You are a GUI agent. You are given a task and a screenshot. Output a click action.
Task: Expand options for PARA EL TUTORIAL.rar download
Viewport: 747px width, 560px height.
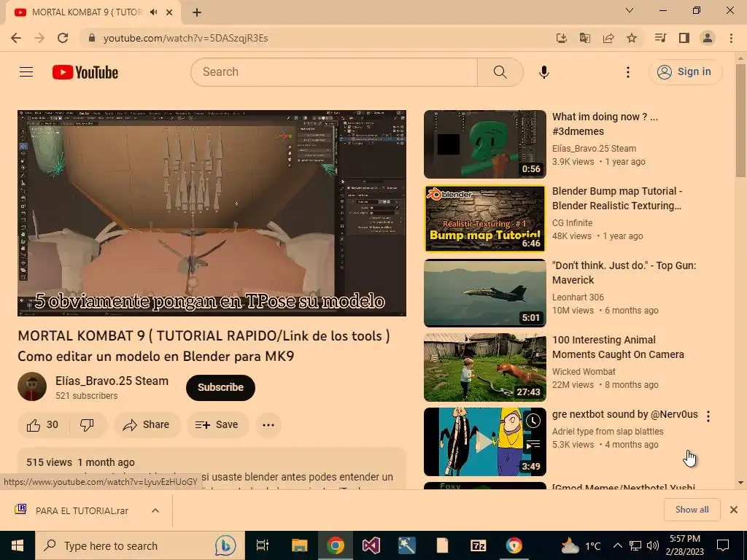click(155, 510)
